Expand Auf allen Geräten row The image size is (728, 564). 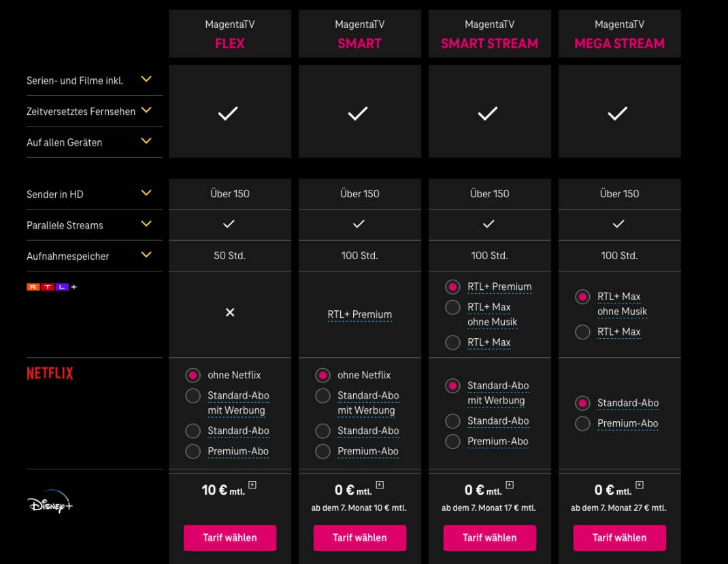pyautogui.click(x=146, y=141)
